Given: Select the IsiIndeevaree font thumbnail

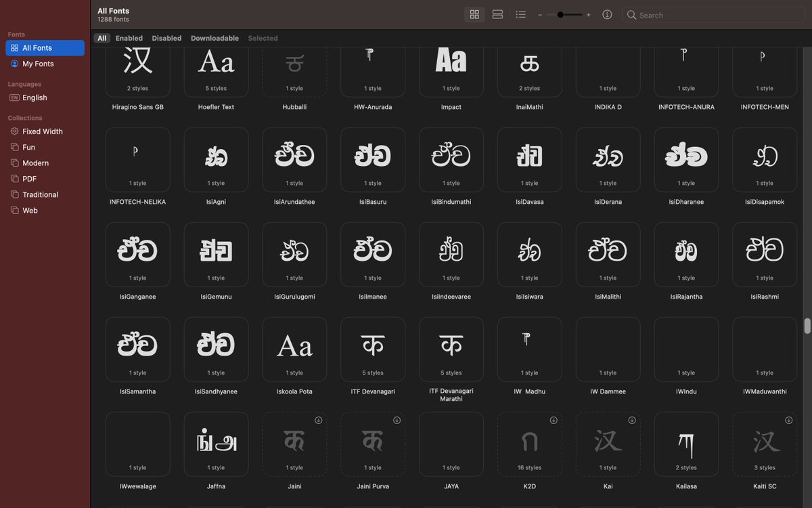Looking at the screenshot, I should click(x=451, y=255).
